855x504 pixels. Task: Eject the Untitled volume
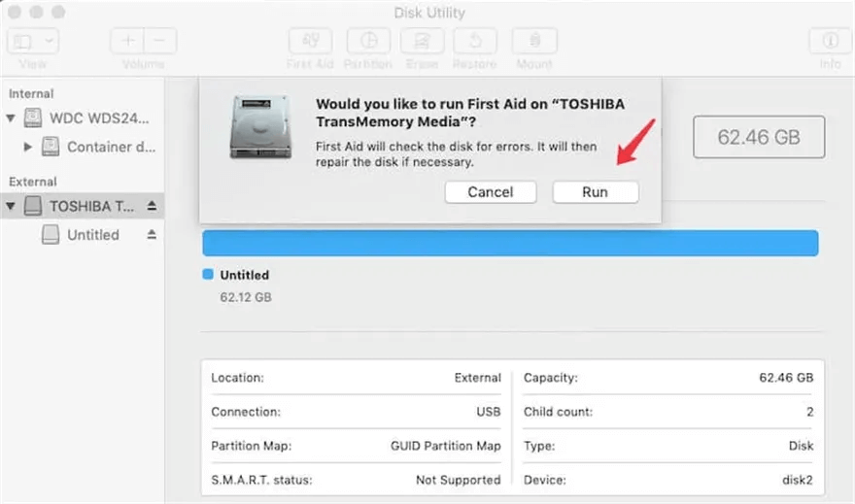[152, 235]
